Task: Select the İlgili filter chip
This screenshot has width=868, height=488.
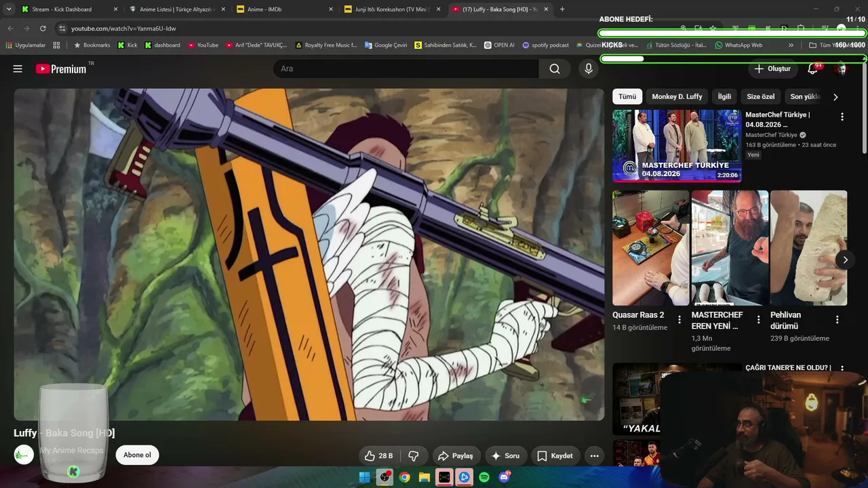Action: point(724,97)
